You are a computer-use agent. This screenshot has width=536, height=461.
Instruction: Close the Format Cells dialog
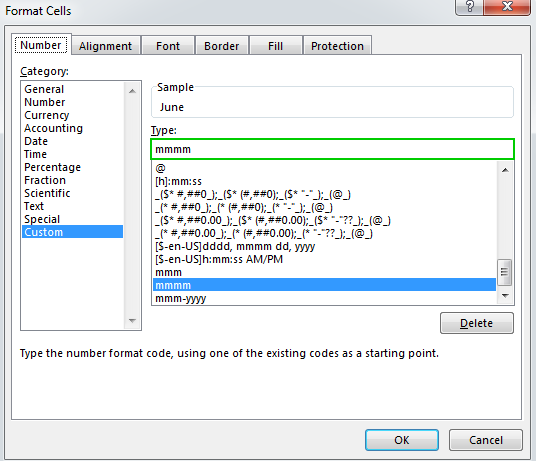coord(507,6)
